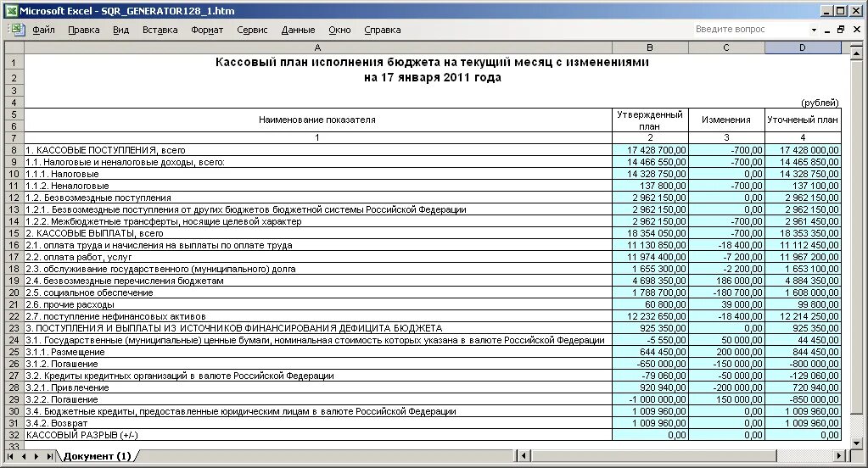Go to first sheet with tab navigation arrow
The image size is (868, 468).
[x=10, y=456]
